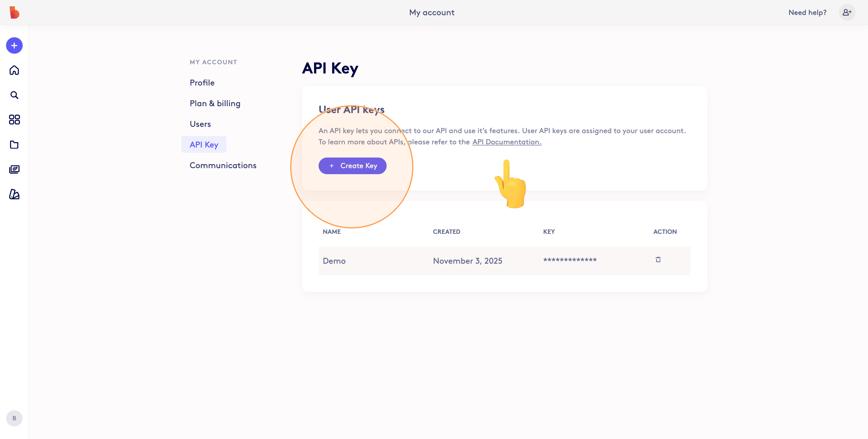The image size is (868, 439).
Task: Open the Users section
Action: pos(200,124)
